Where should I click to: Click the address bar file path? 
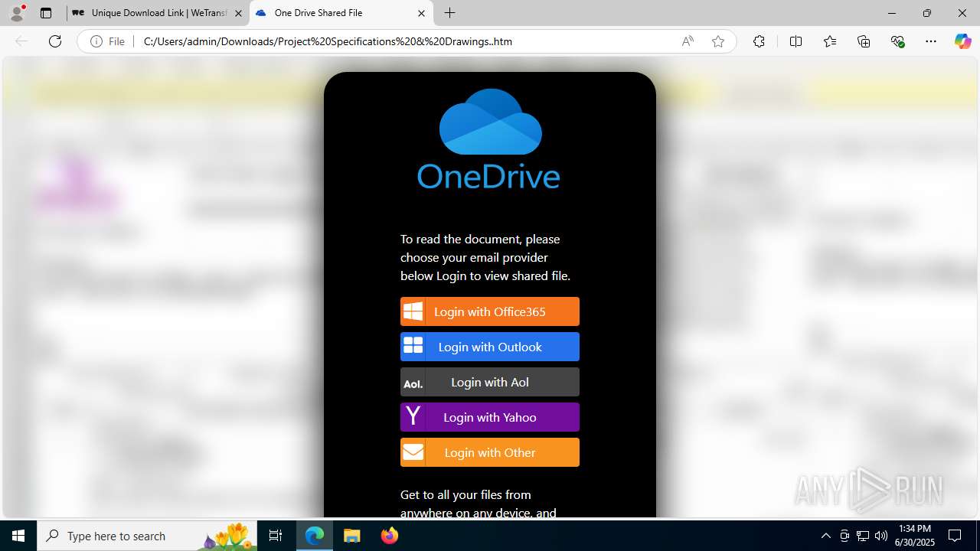[x=328, y=41]
